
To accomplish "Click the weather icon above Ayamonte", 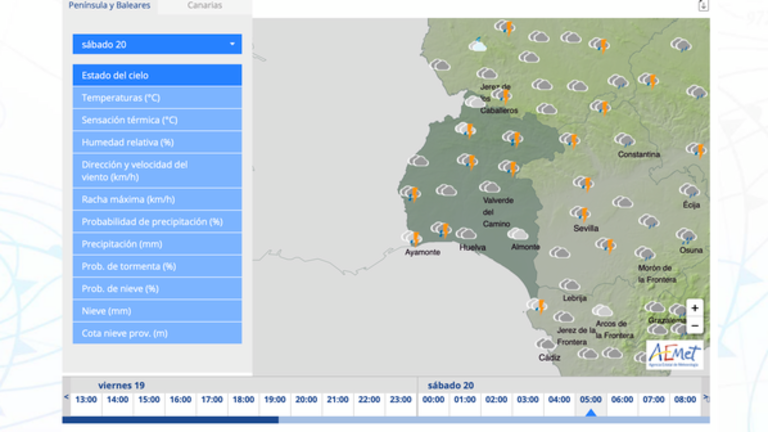I will (x=413, y=238).
